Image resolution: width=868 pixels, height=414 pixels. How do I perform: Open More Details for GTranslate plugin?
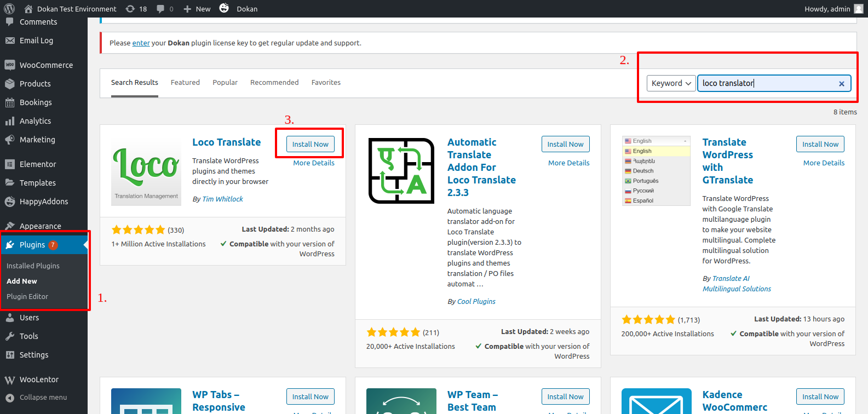(x=824, y=163)
